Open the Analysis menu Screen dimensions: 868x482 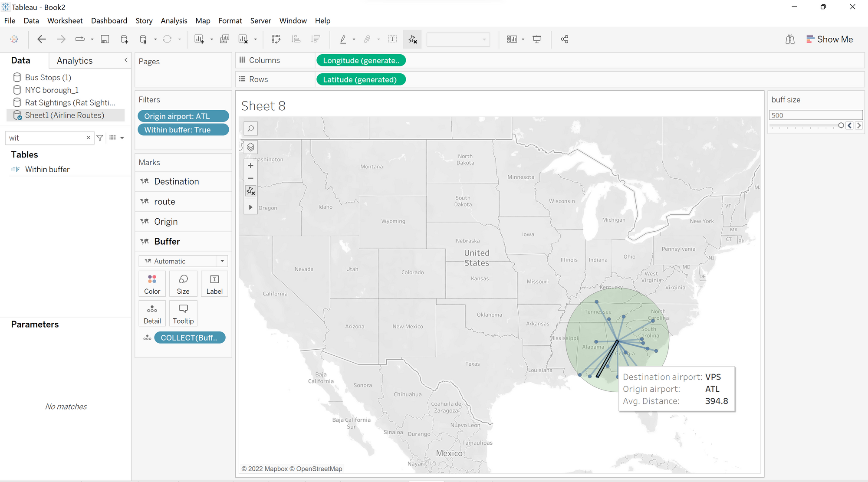(174, 20)
